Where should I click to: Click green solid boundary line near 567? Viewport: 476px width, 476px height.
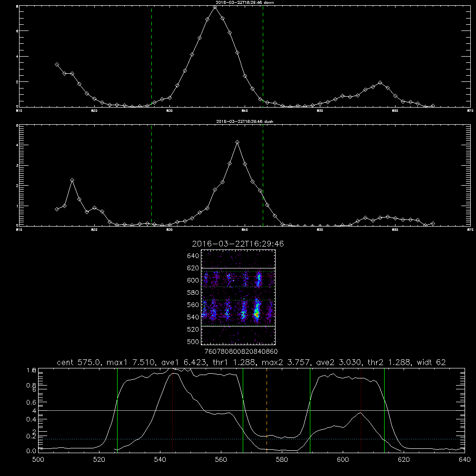point(243,410)
